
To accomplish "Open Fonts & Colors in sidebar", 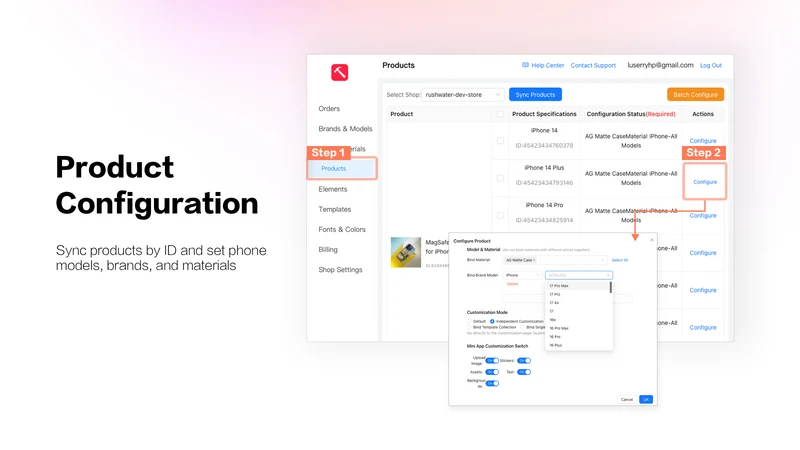I will pos(342,229).
